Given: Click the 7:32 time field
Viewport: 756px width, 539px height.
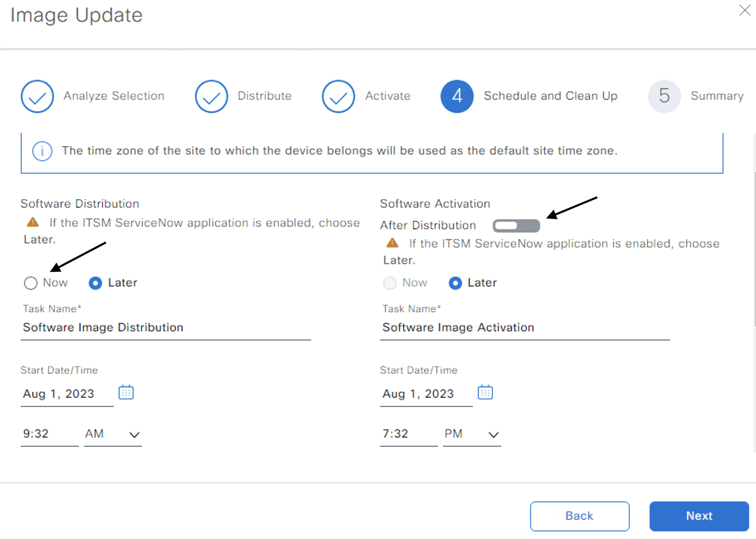Looking at the screenshot, I should click(409, 434).
